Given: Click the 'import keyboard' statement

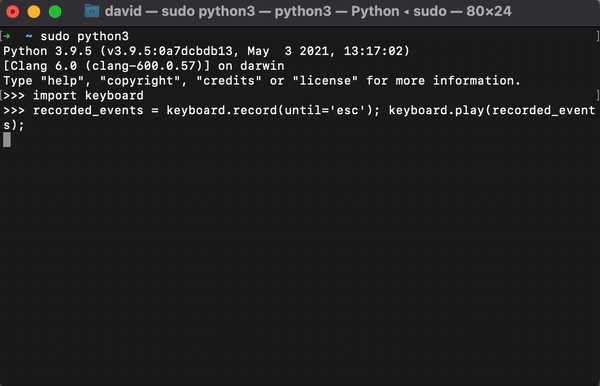Looking at the screenshot, I should [x=88, y=95].
